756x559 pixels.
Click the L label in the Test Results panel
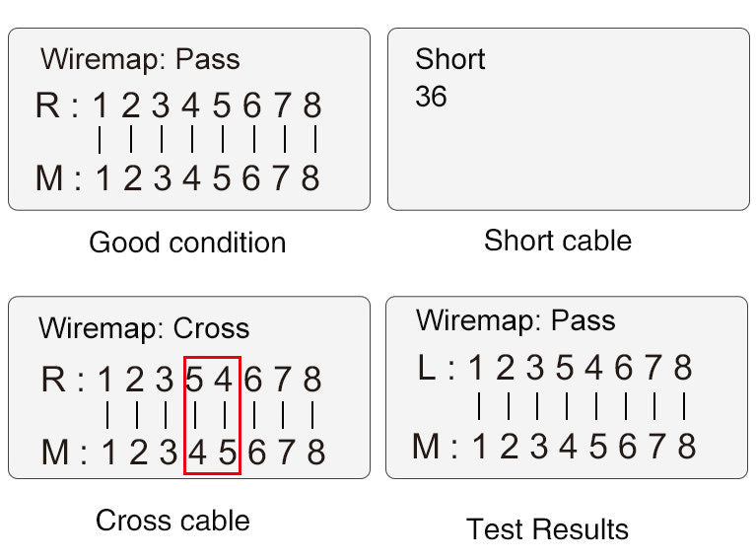point(426,369)
